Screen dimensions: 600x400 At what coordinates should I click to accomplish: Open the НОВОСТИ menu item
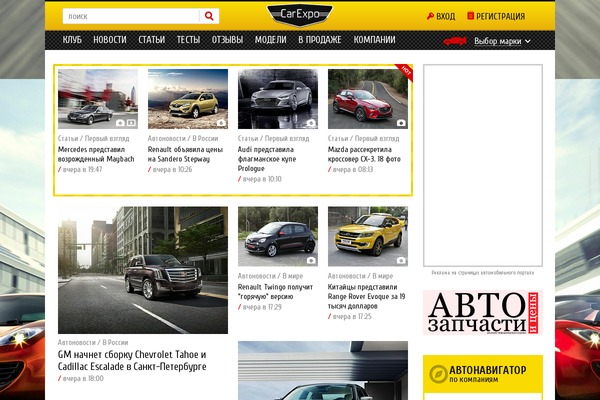point(110,40)
